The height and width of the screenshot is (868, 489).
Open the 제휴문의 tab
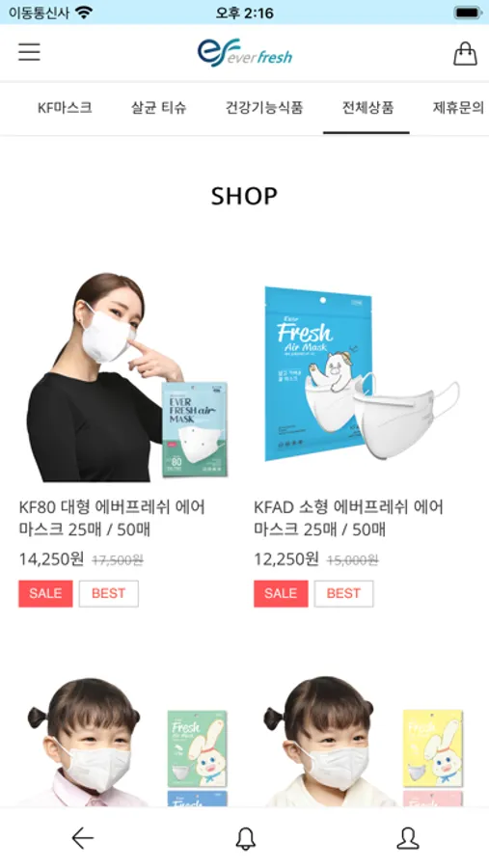[x=458, y=107]
